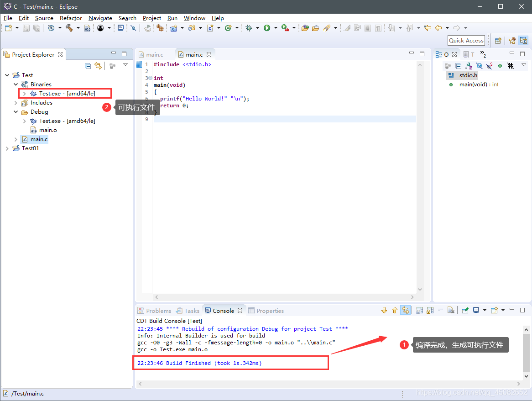The image size is (532, 401).
Task: Click console Next Error down arrow
Action: coord(384,311)
